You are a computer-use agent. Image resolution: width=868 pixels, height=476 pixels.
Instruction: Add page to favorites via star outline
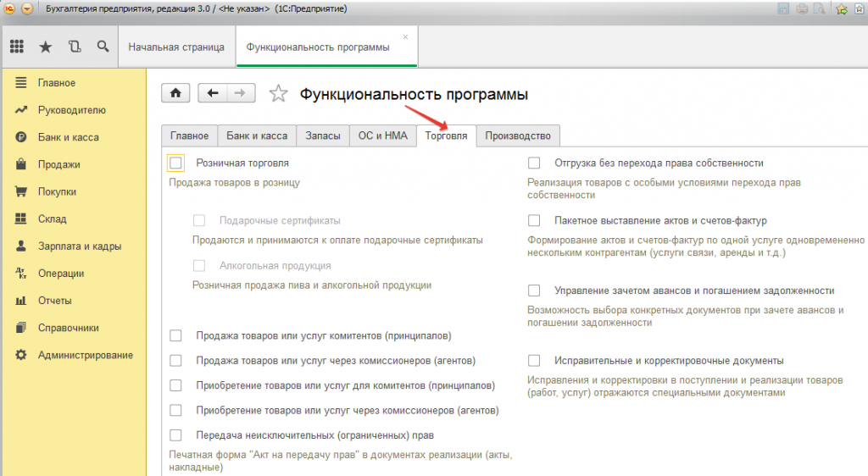click(278, 95)
